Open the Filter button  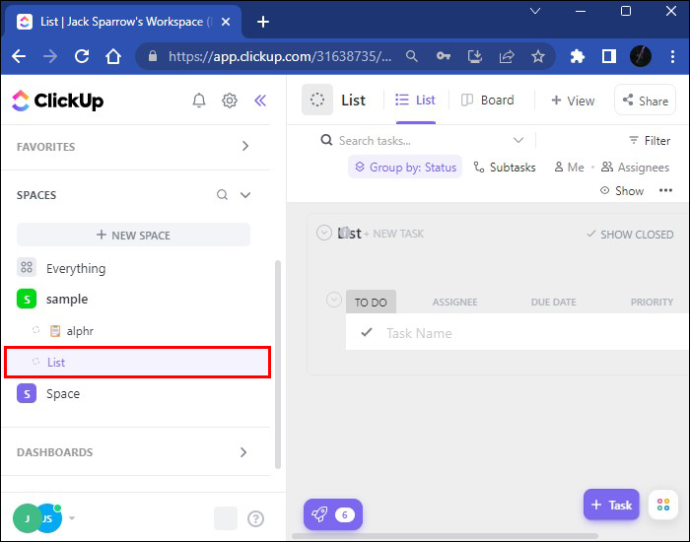click(x=650, y=140)
